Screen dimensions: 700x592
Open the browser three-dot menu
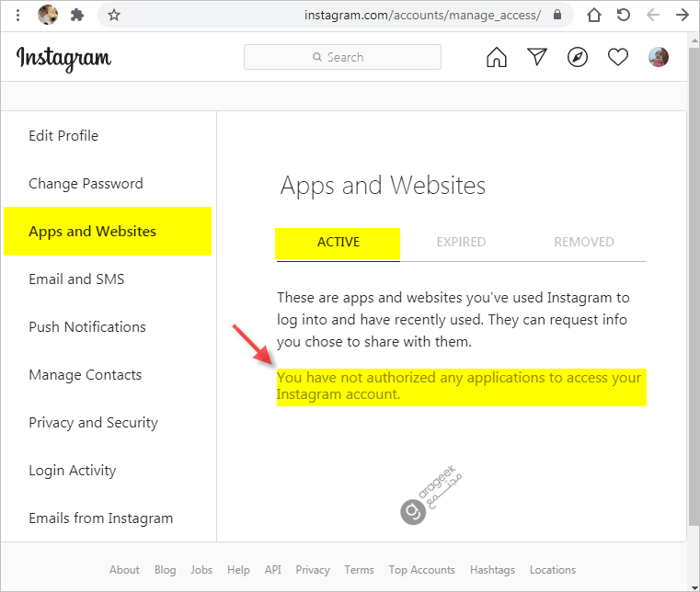tap(17, 16)
